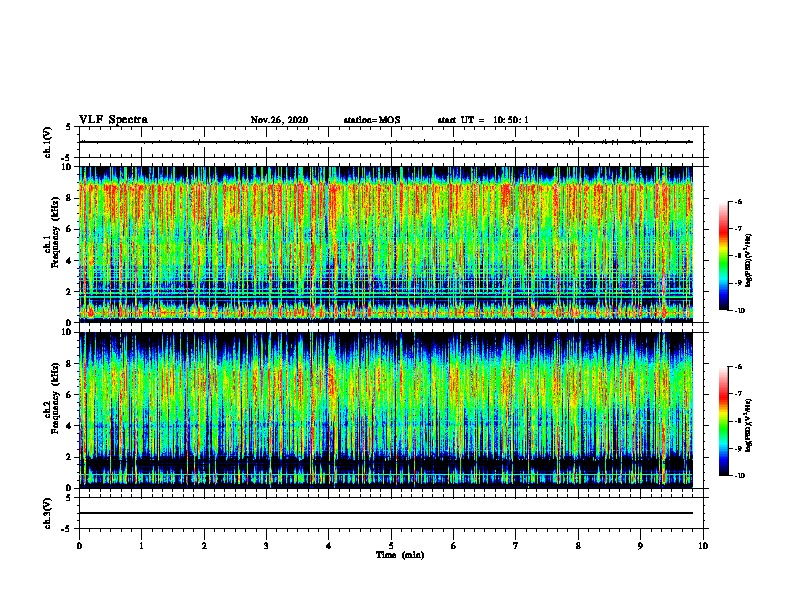Screen dimensions: 792x612
Task: Click the ch.3 voltage waveform trace
Action: point(386,513)
